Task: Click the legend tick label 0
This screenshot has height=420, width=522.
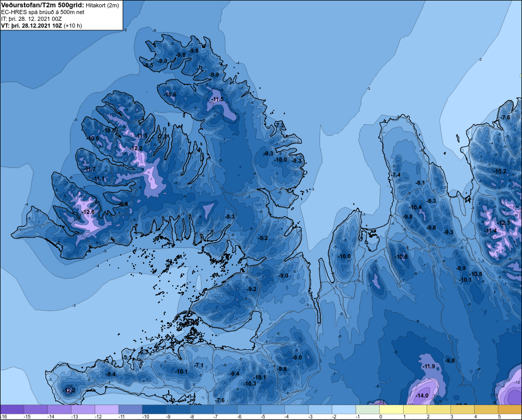Action: click(381, 417)
